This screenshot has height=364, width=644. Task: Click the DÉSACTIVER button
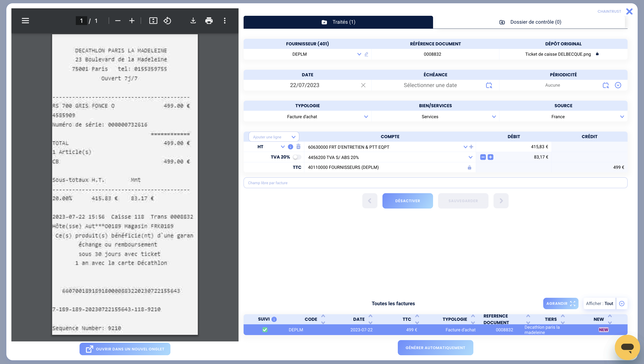407,201
